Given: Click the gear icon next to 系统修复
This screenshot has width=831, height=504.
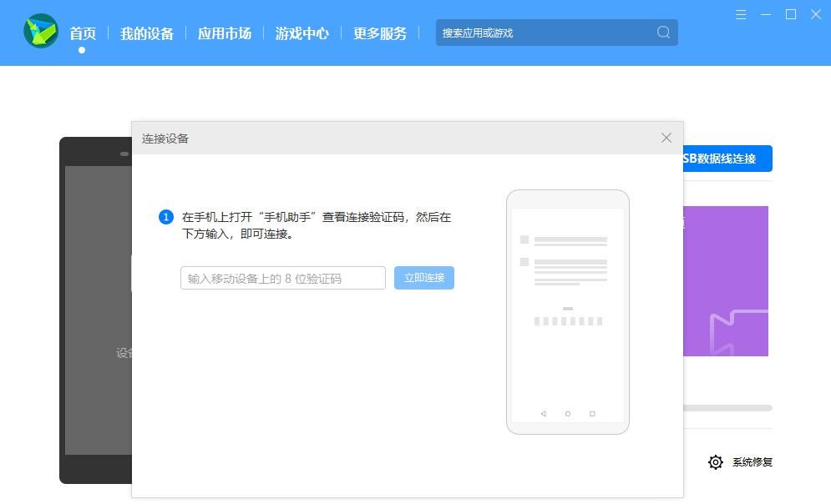Looking at the screenshot, I should [x=716, y=461].
